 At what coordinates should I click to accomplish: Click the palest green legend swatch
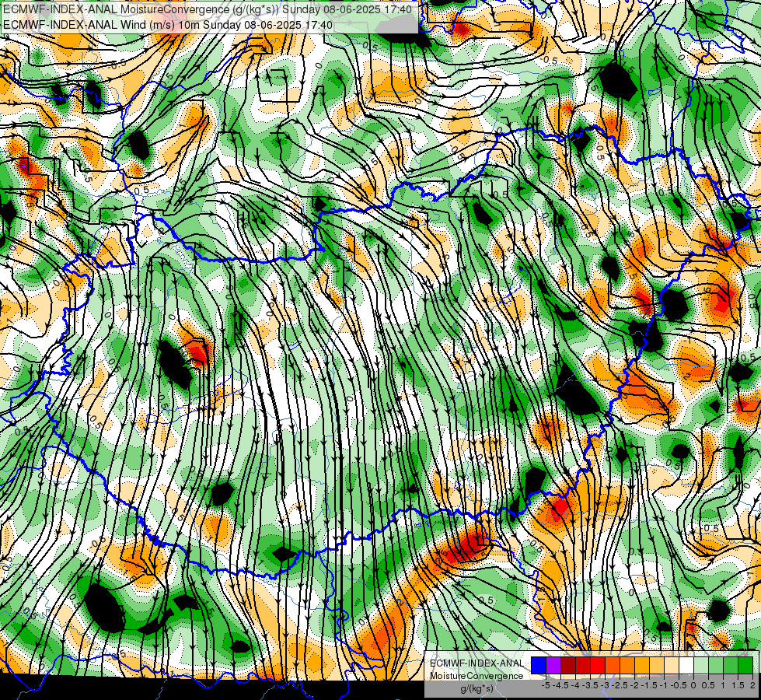(x=701, y=665)
